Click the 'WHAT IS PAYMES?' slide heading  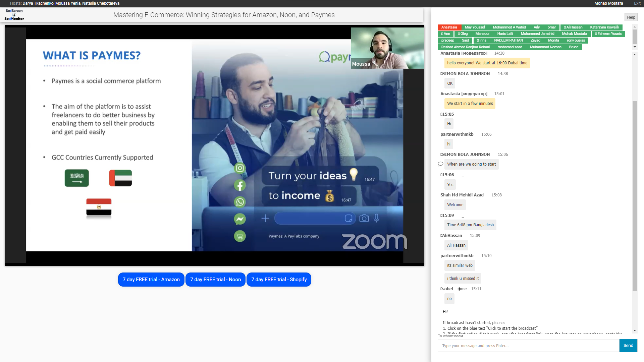click(92, 56)
